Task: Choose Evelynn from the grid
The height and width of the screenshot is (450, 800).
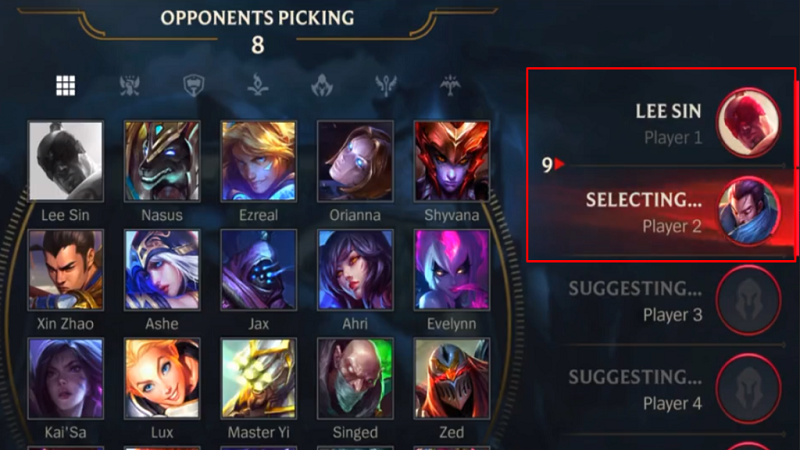Action: [452, 270]
